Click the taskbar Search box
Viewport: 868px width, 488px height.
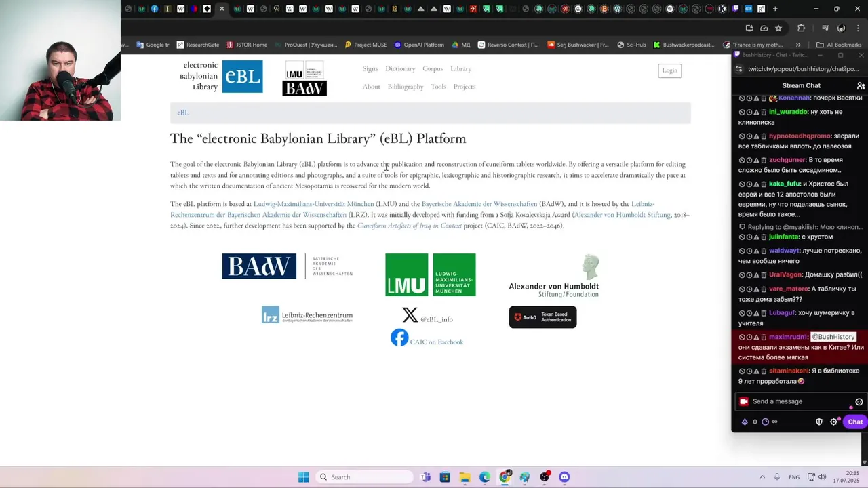tap(366, 477)
